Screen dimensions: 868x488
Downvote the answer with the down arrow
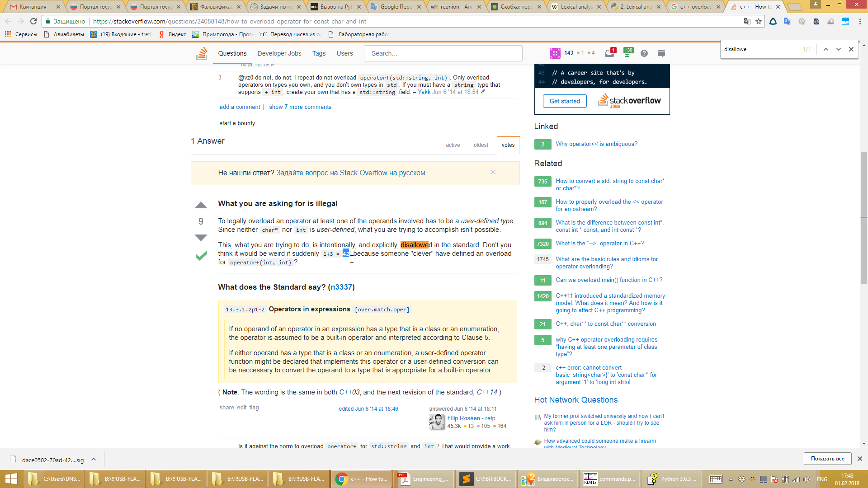(201, 237)
